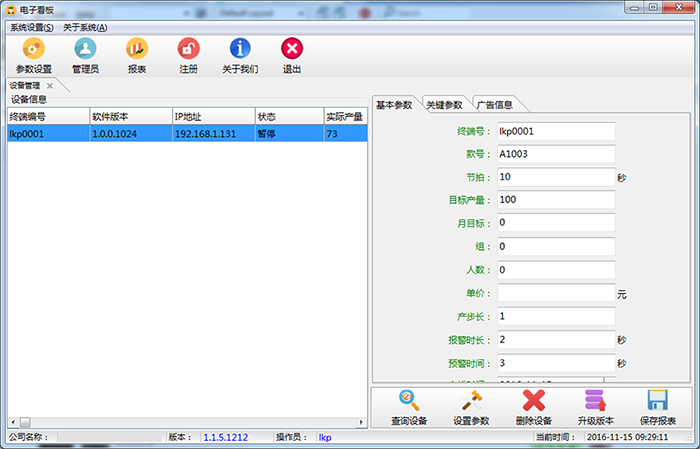Switch to the 关键参数 tab
700x449 pixels.
pyautogui.click(x=444, y=105)
